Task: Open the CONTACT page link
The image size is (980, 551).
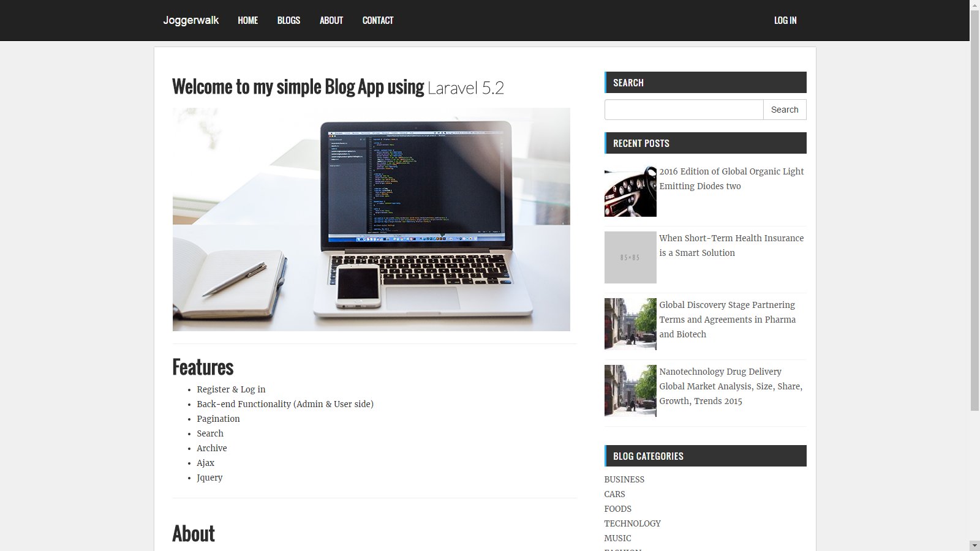Action: (378, 20)
